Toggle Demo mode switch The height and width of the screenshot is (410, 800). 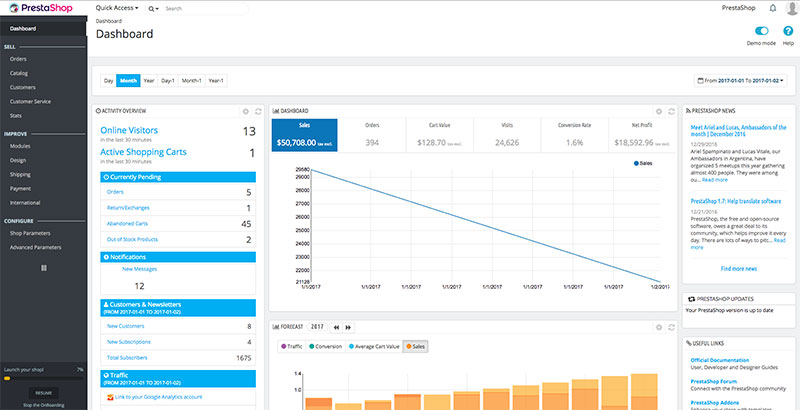coord(761,31)
